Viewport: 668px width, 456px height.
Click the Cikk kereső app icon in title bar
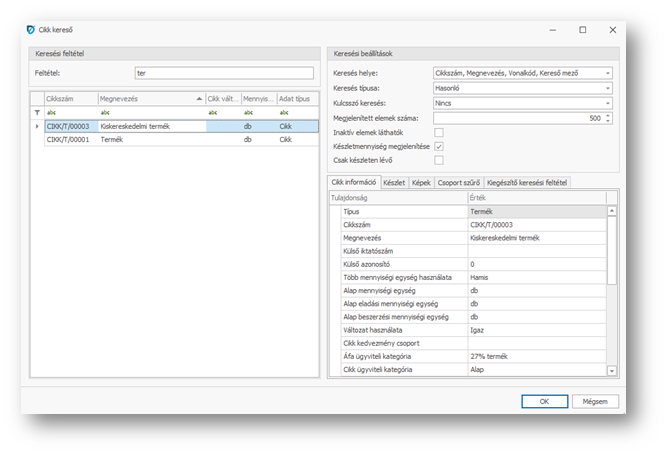coord(29,30)
